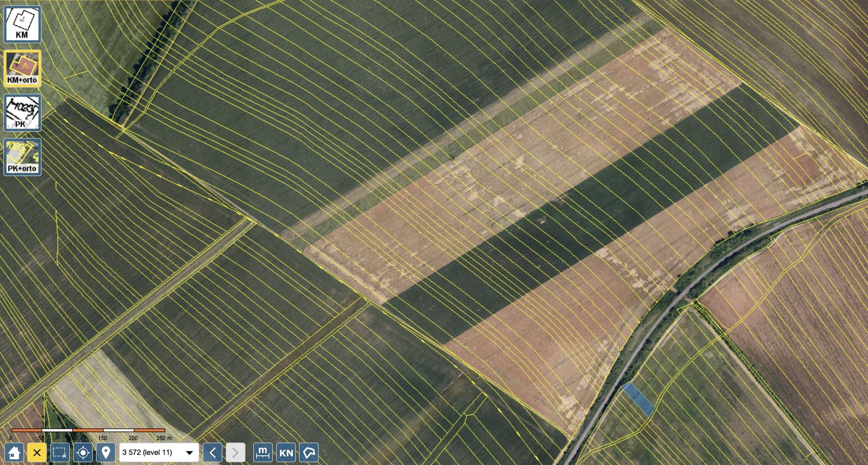Toggle the KM+orto basemap layer

[22, 68]
